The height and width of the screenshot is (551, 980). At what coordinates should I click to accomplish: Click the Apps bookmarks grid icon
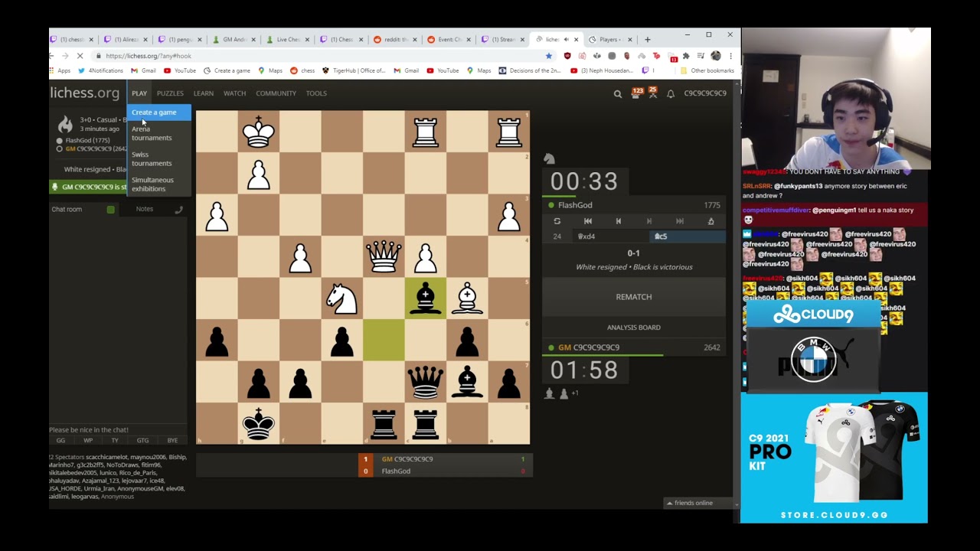pyautogui.click(x=54, y=70)
